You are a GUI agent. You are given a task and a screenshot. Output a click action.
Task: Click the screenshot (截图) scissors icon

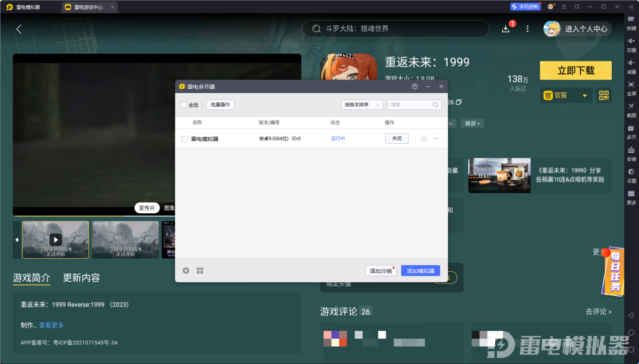coord(631,106)
